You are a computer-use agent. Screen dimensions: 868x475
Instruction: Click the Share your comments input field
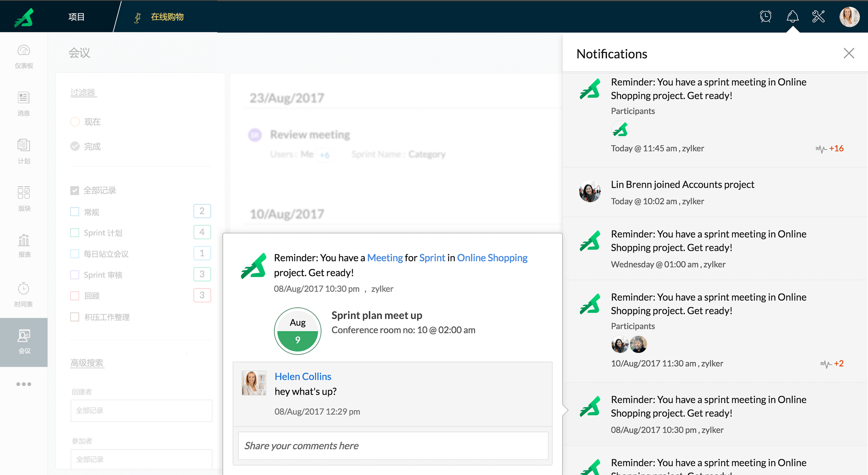pos(393,445)
